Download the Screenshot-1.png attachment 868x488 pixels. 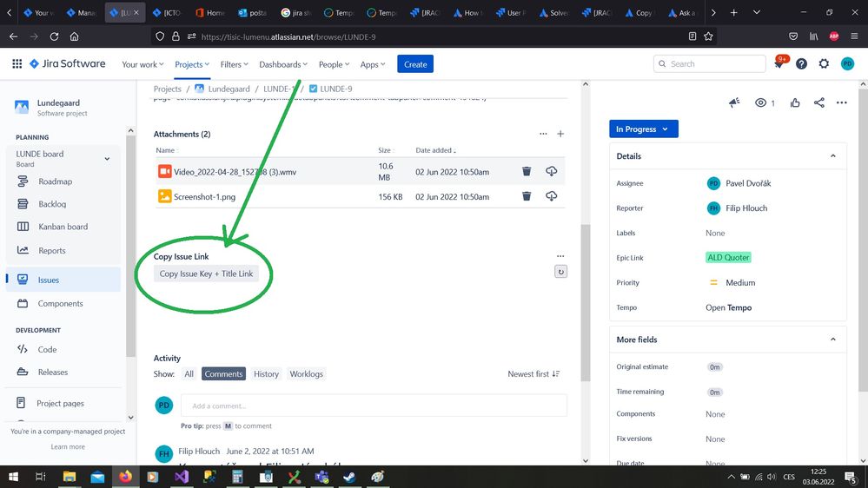(551, 196)
